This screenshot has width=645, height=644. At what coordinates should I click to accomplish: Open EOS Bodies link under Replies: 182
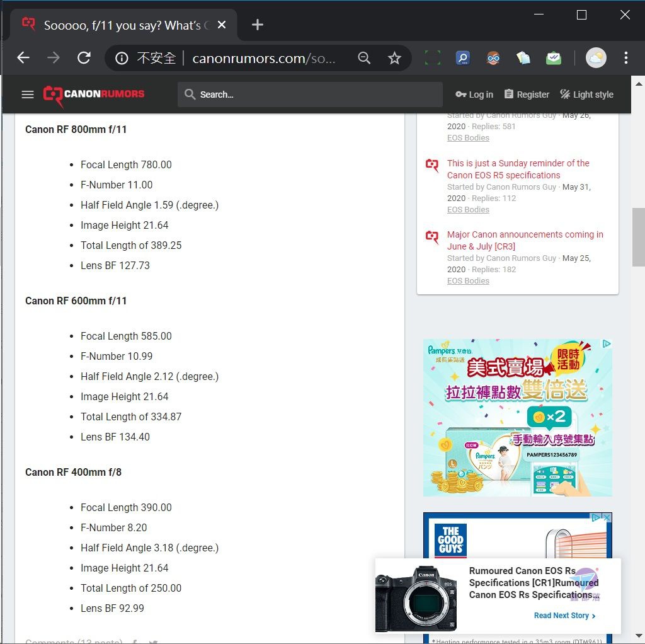pos(468,280)
